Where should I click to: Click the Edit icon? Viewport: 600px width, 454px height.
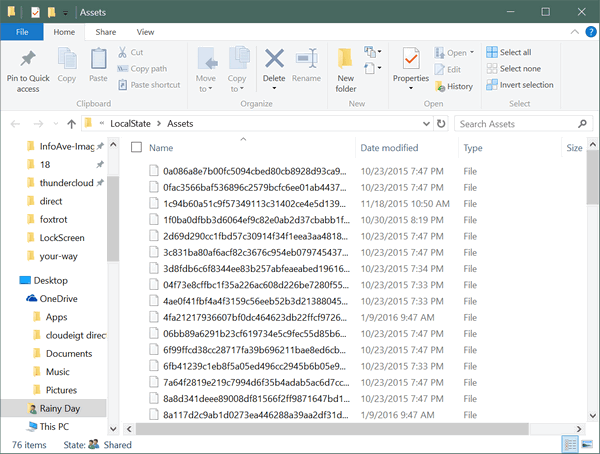[x=439, y=69]
